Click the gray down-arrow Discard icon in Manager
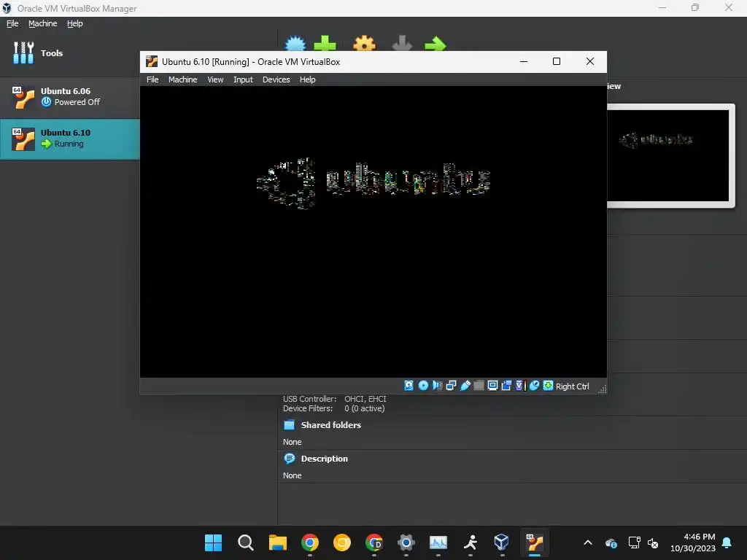This screenshot has height=560, width=747. coord(402,44)
